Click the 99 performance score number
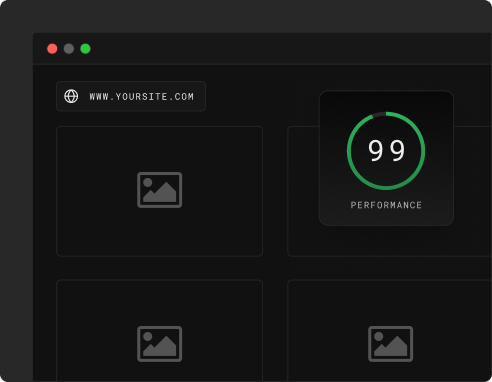 (386, 151)
